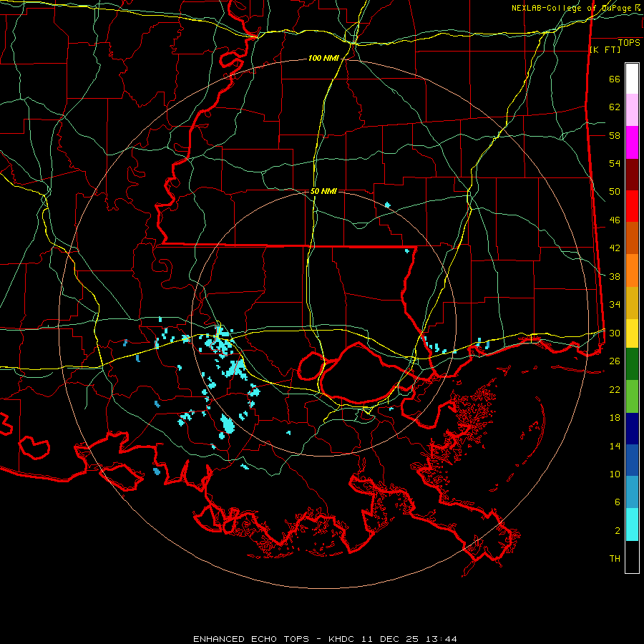The width and height of the screenshot is (644, 644).
Task: Click the dark green 26 legend swatch
Action: [x=632, y=364]
